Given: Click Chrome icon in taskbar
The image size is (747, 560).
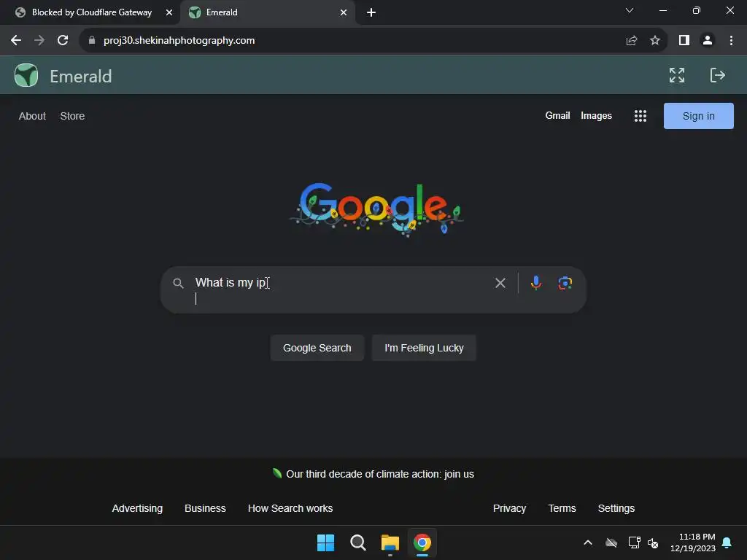Looking at the screenshot, I should (422, 542).
